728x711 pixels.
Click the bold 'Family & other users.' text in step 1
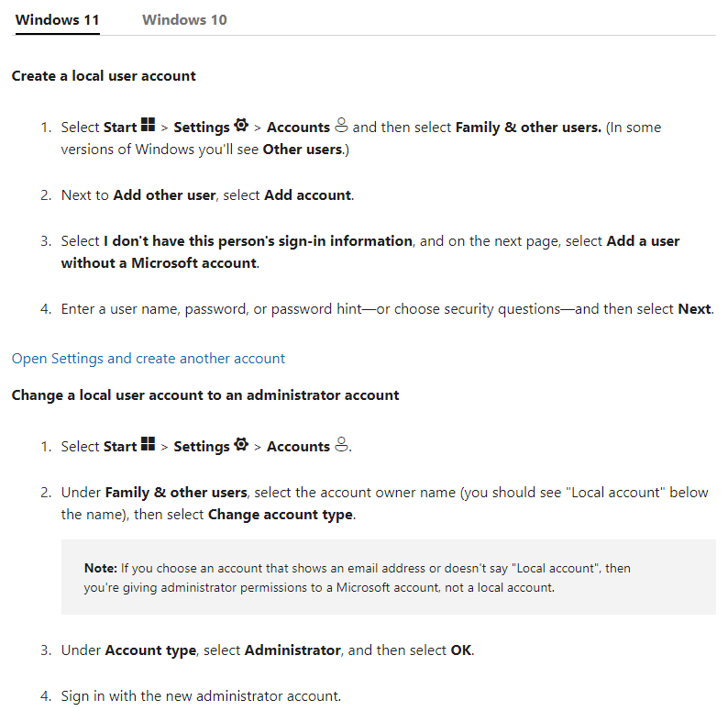528,128
